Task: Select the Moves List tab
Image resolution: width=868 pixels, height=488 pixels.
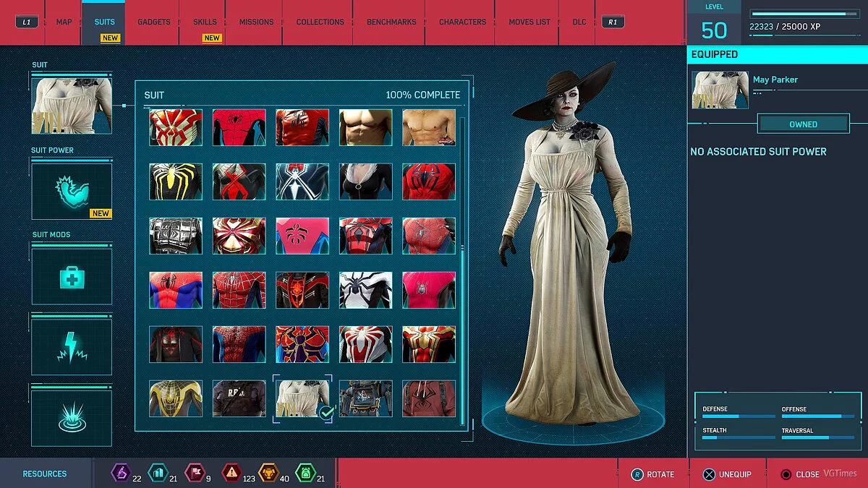Action: coord(528,22)
